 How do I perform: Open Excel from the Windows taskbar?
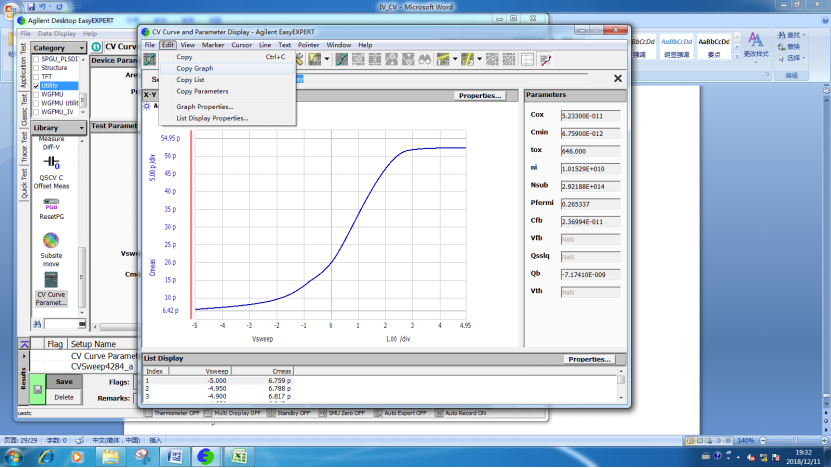239,456
